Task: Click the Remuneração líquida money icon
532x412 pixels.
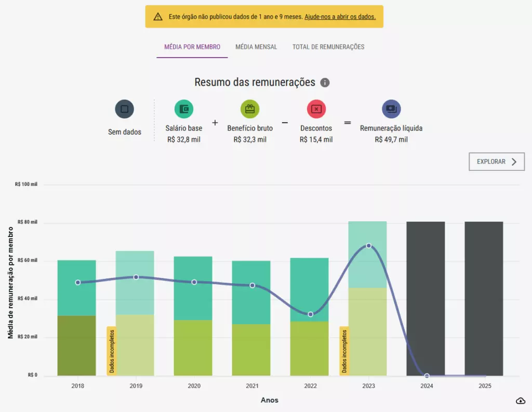Action: click(391, 109)
